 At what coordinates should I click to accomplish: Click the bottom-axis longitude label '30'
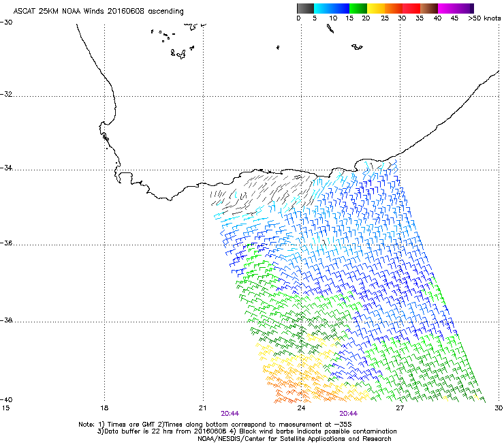coord(499,408)
